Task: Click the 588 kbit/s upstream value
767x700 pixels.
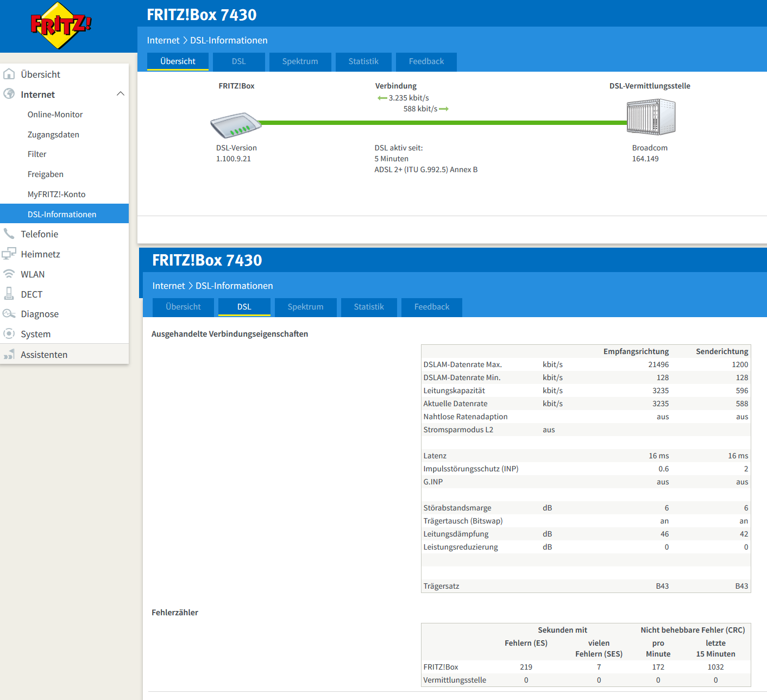Action: click(x=420, y=109)
